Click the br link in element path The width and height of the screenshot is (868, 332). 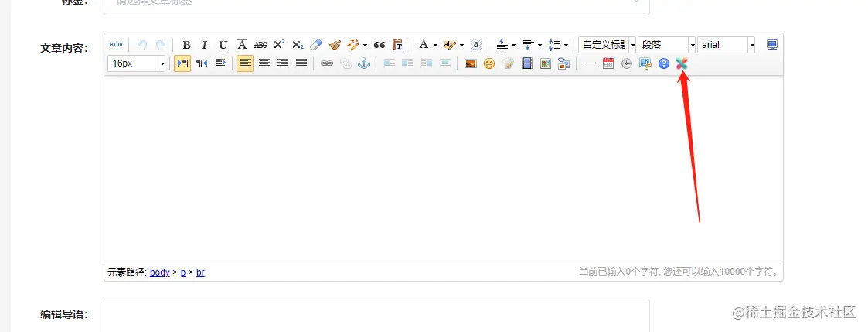click(x=200, y=272)
